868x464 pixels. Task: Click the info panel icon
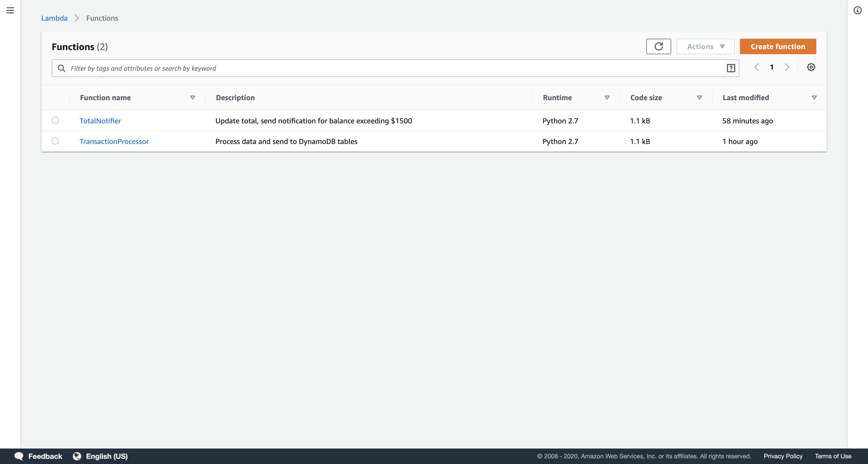click(x=857, y=10)
